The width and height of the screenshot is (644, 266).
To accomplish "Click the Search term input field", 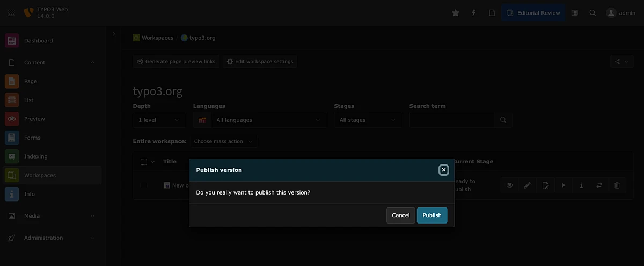I will tap(452, 120).
